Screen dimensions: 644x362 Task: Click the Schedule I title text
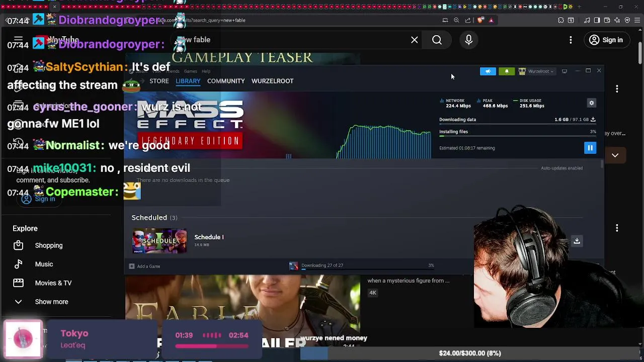(x=209, y=237)
